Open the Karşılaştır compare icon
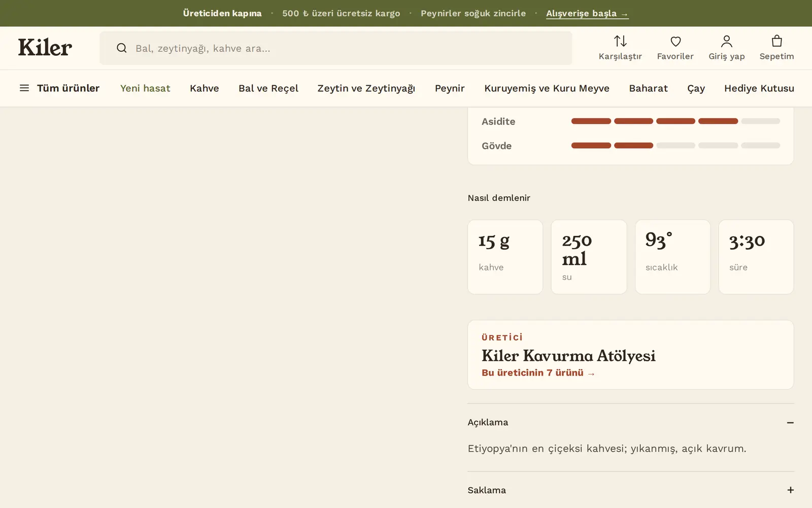812x508 pixels. coord(620,41)
